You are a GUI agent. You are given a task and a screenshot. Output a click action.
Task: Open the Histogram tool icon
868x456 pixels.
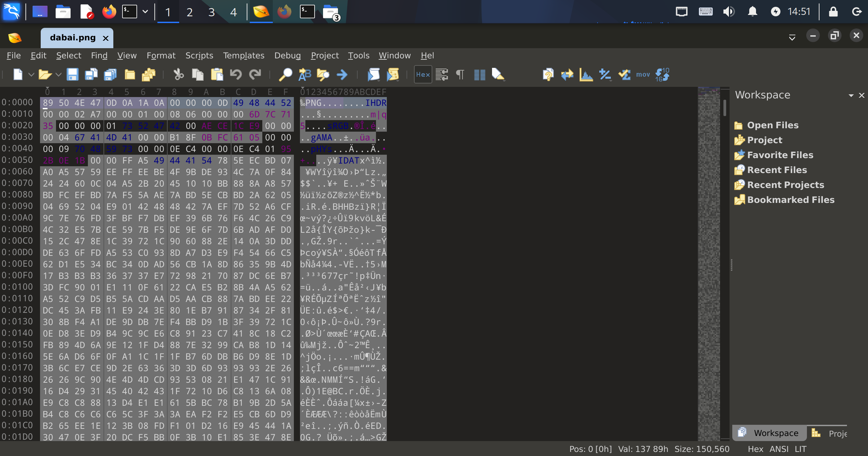click(x=586, y=74)
